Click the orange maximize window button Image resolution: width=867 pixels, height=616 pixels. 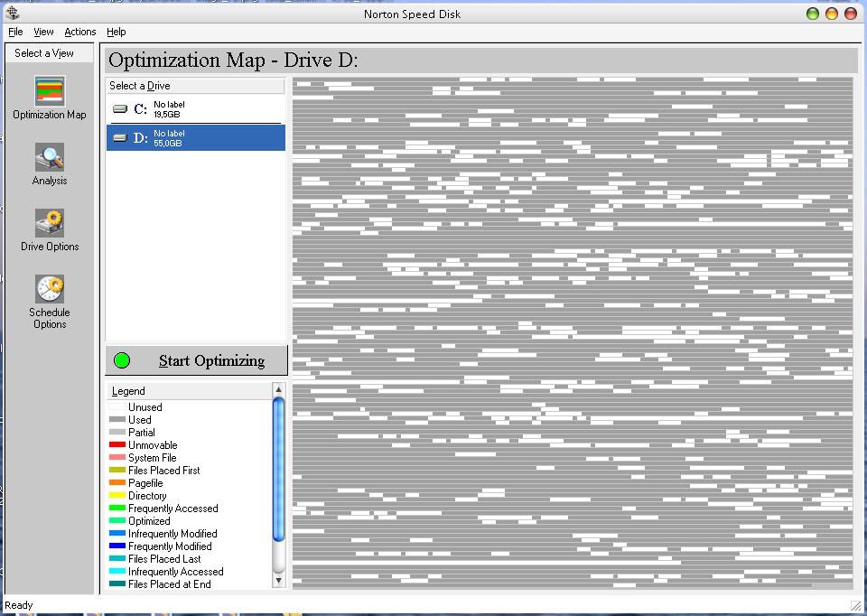[x=832, y=14]
